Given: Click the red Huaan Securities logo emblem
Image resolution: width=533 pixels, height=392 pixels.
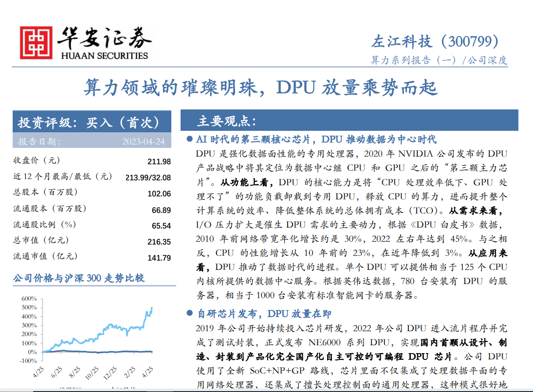Looking at the screenshot, I should (36, 43).
